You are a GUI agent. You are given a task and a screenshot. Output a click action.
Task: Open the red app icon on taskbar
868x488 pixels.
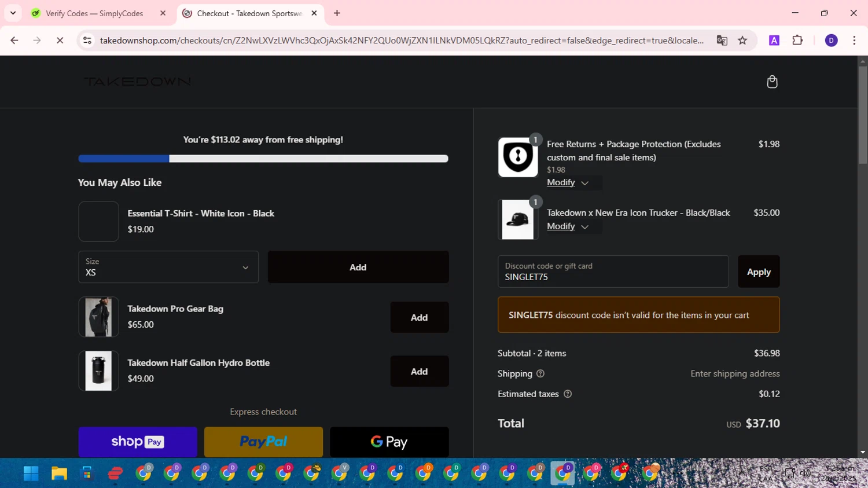(115, 474)
